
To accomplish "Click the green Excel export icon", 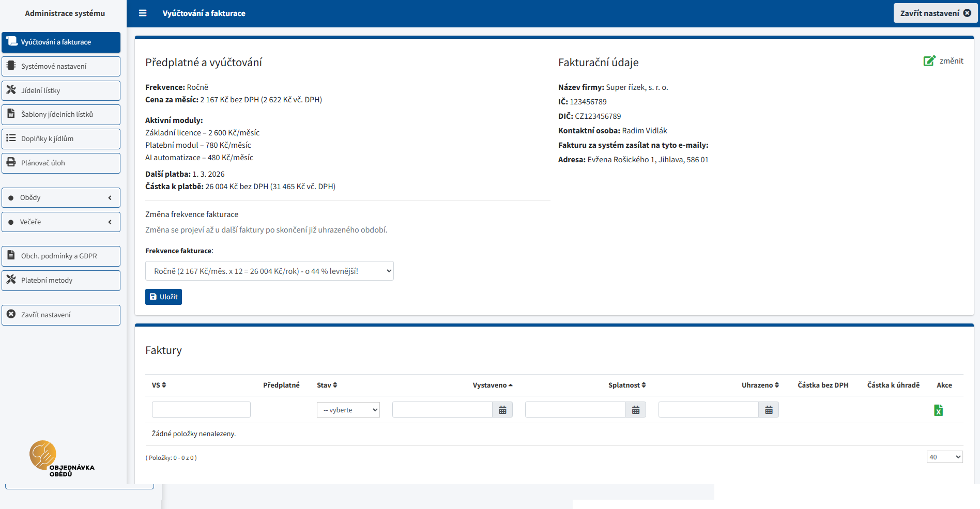I will (x=938, y=410).
